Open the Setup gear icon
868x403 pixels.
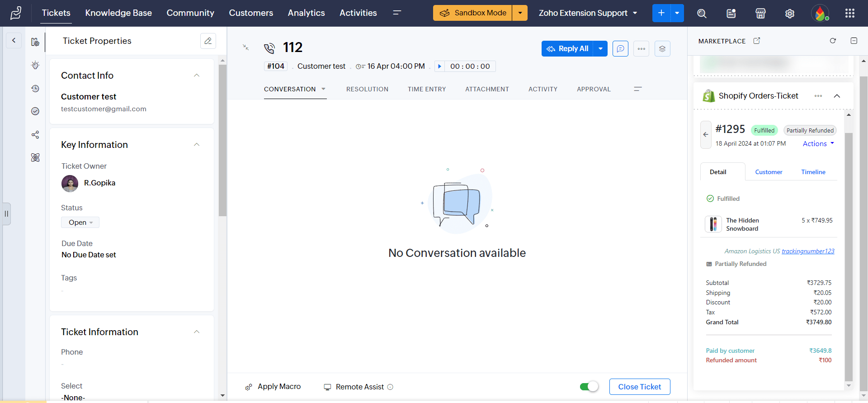(790, 14)
